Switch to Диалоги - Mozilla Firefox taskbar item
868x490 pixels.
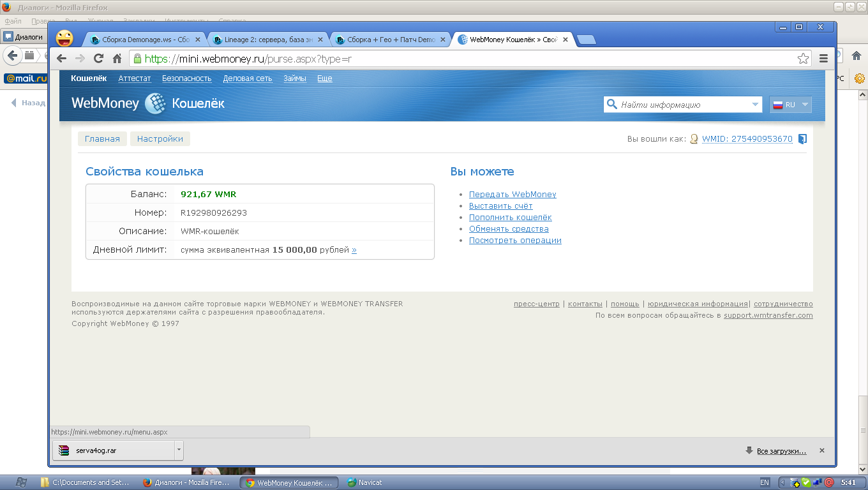click(x=187, y=483)
